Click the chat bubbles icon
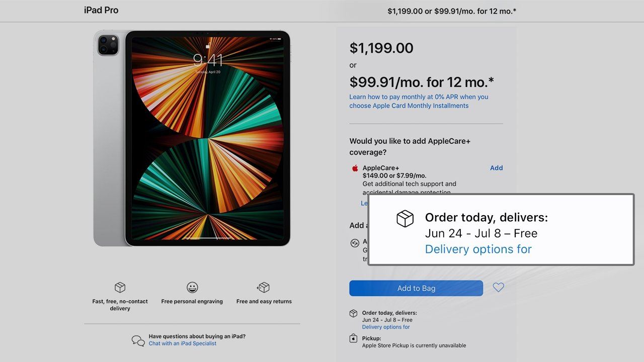 coord(138,340)
